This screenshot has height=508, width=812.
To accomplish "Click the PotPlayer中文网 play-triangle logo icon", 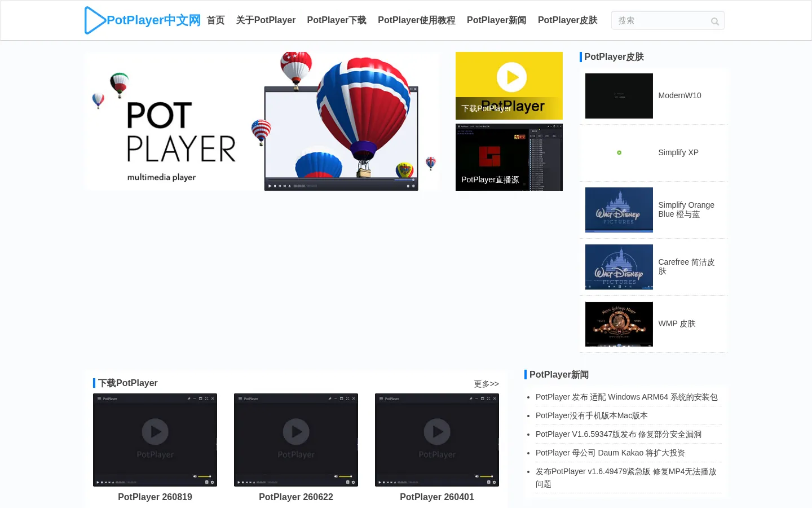I will (95, 20).
